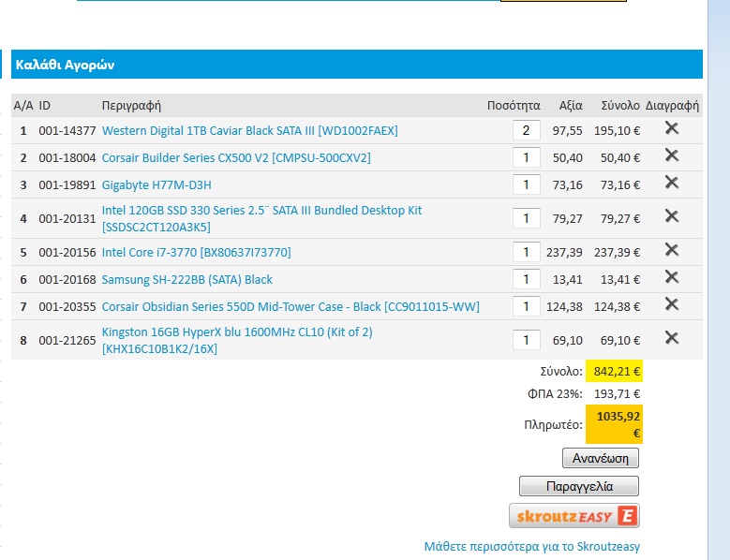
Task: Open Μάθετε περισσότερα για το Skroutzeasy link
Action: pyautogui.click(x=531, y=546)
